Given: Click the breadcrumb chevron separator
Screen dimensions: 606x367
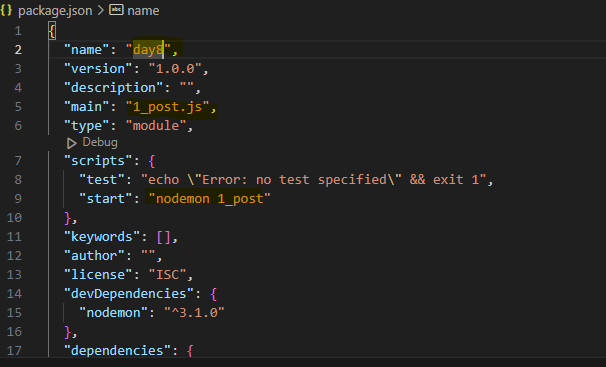Looking at the screenshot, I should (100, 10).
